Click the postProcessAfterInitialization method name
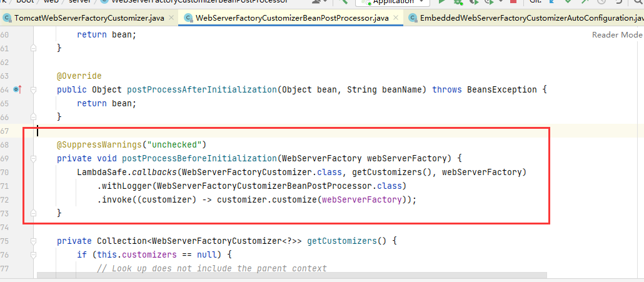Image resolution: width=644 pixels, height=282 pixels. (202, 89)
